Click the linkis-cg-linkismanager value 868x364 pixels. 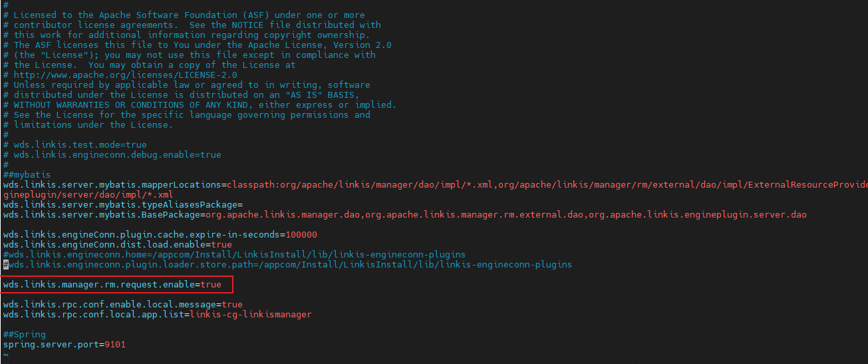[x=250, y=315]
